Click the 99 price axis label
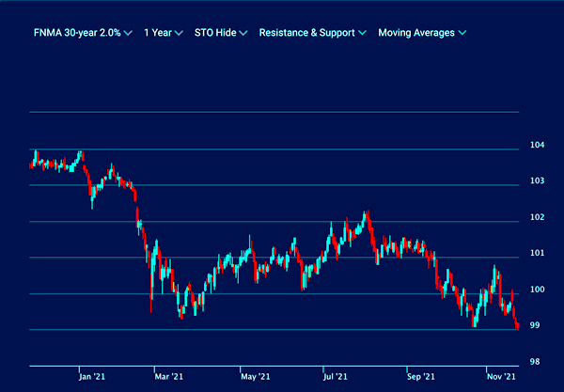The width and height of the screenshot is (564, 392). click(534, 325)
